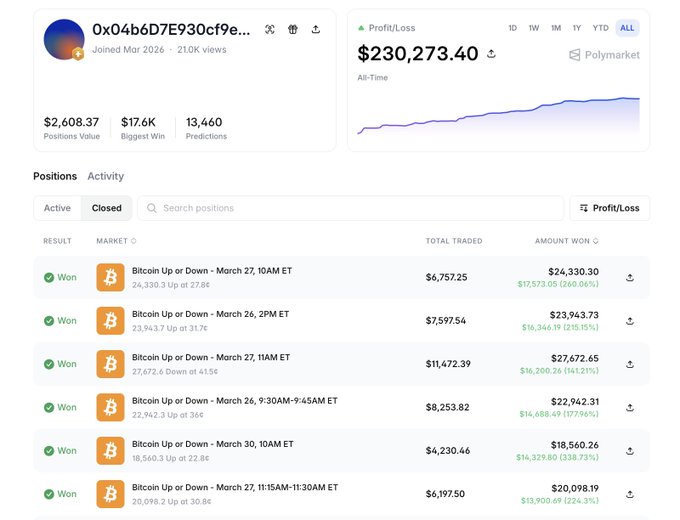Select the 1Y time range
680x520 pixels.
coord(577,28)
